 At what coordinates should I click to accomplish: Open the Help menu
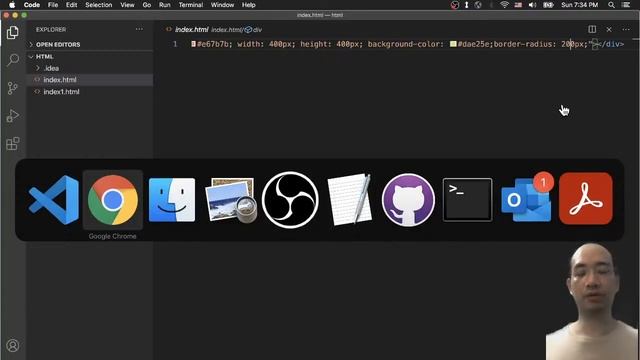[248, 5]
